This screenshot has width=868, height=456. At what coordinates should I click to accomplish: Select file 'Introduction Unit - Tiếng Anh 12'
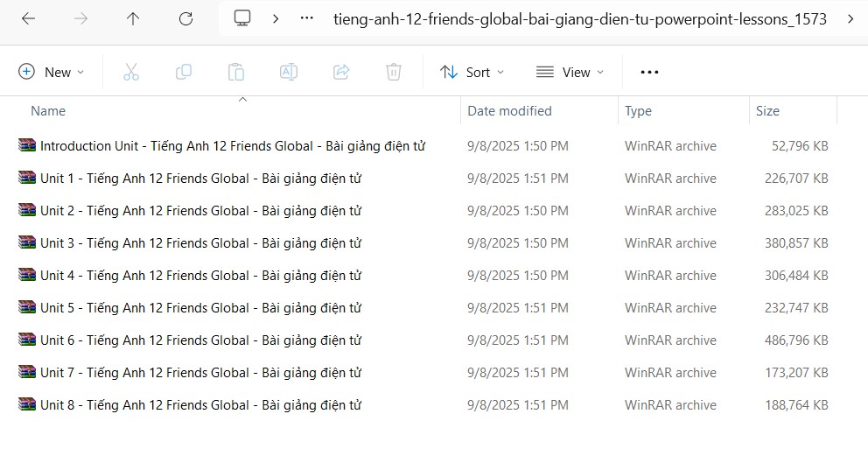(x=233, y=146)
